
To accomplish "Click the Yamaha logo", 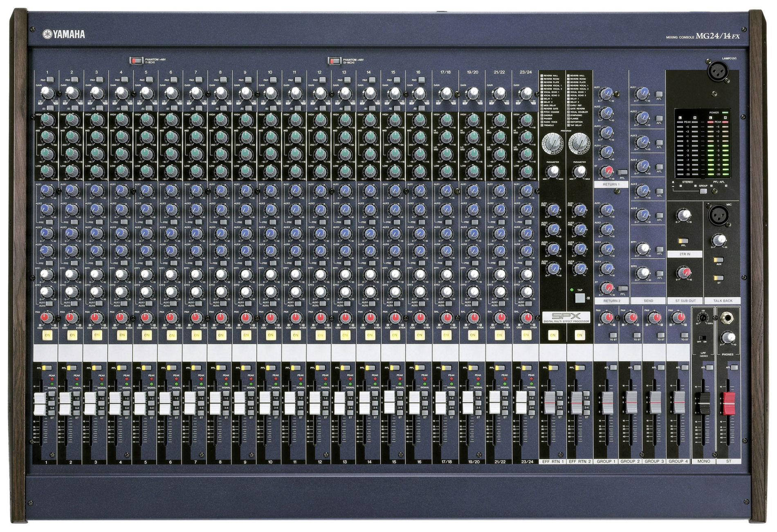I will 64,35.
